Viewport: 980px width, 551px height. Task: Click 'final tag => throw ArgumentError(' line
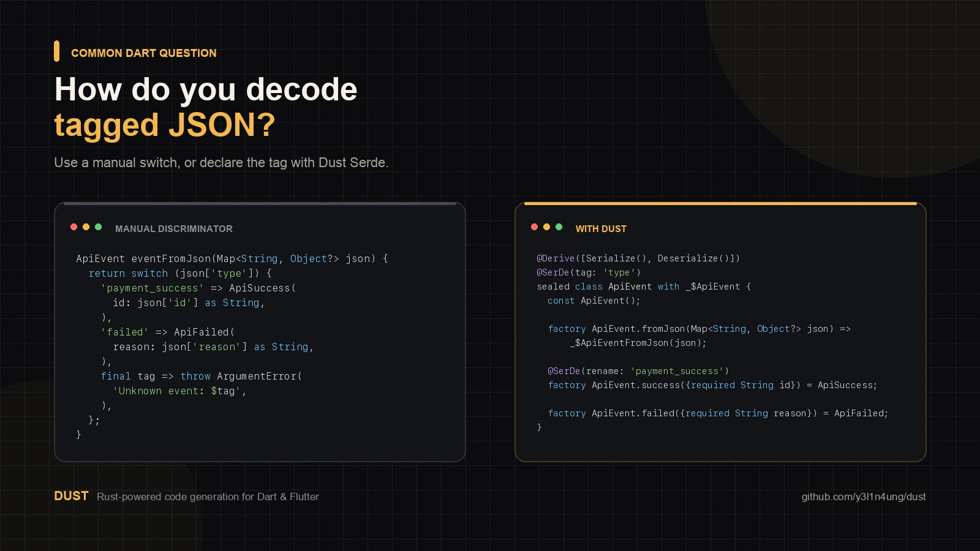tap(202, 377)
